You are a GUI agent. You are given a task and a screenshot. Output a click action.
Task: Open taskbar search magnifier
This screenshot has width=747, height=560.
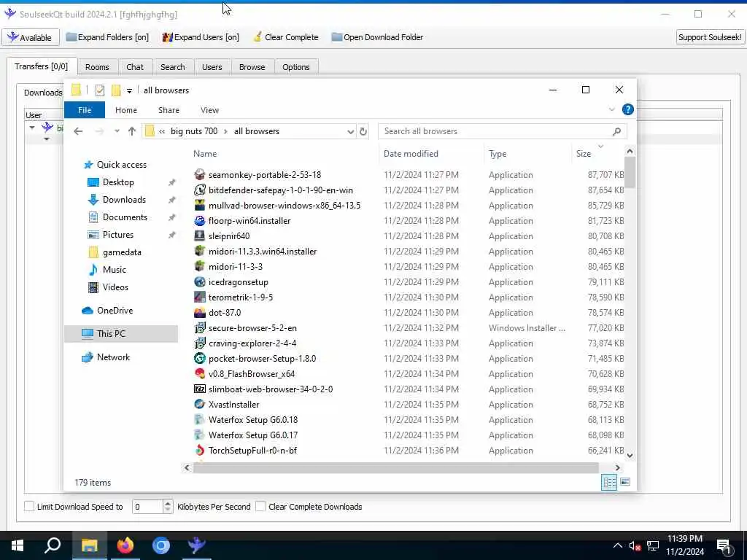(x=53, y=545)
